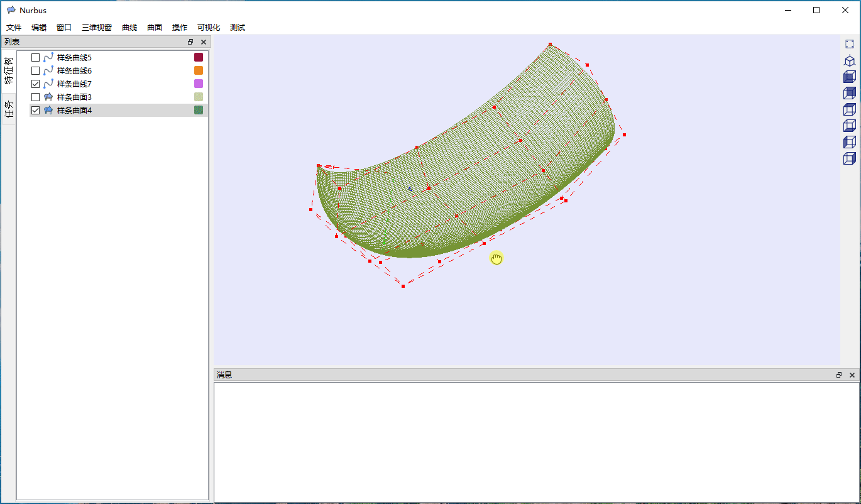
Task: Open the orange color swatch for 样条曲线6
Action: coord(199,70)
